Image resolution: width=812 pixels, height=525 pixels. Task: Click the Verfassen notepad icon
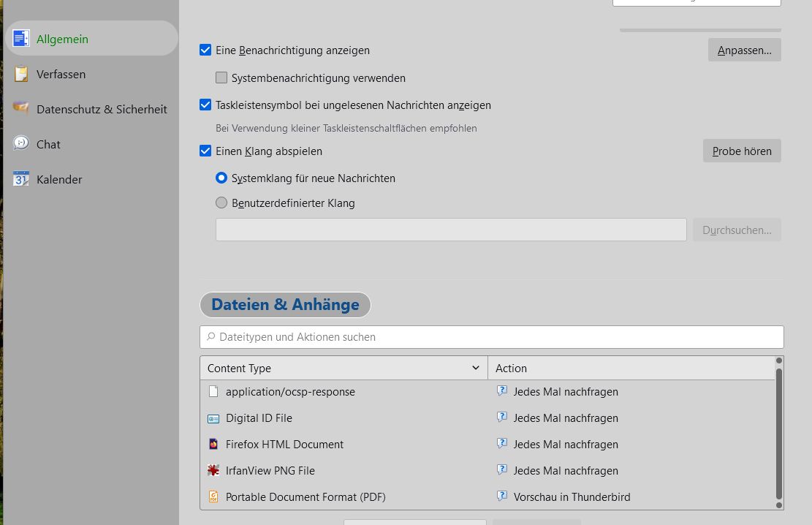coord(21,74)
